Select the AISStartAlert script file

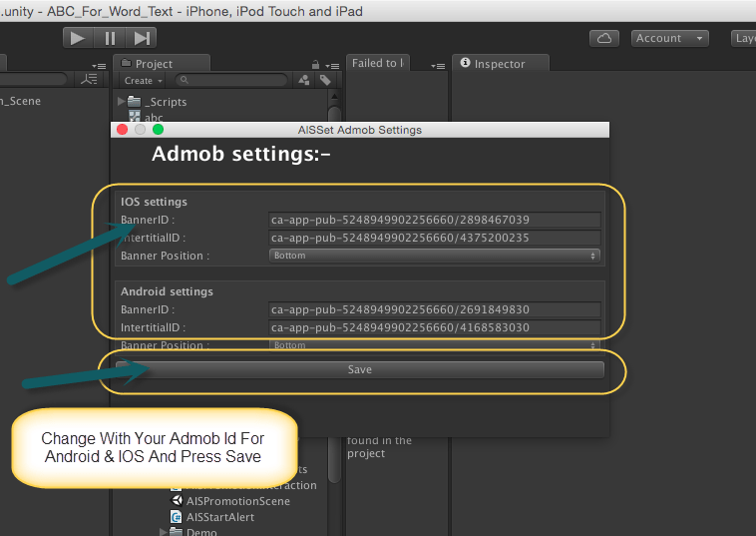pyautogui.click(x=219, y=517)
